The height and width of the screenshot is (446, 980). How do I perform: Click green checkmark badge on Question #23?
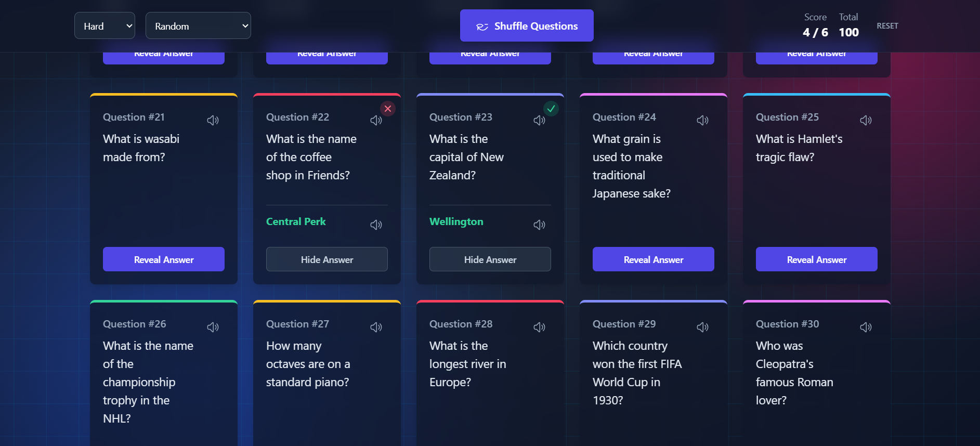(x=551, y=109)
